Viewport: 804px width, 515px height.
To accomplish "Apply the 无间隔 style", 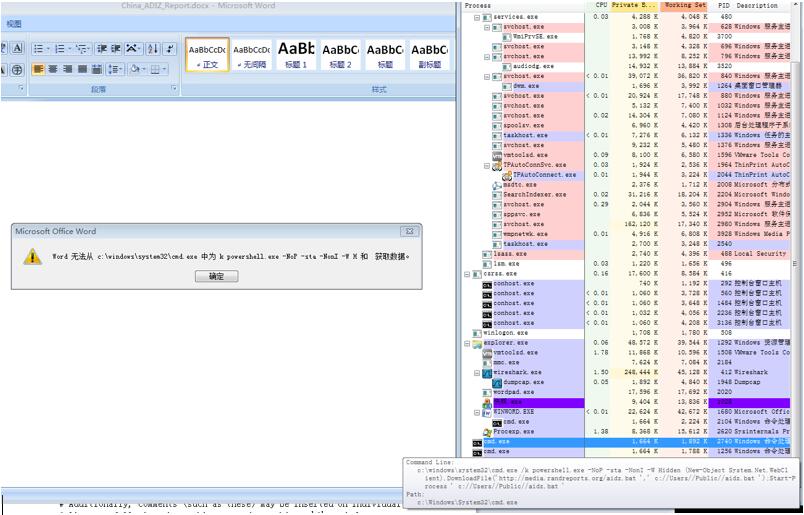I will [251, 55].
